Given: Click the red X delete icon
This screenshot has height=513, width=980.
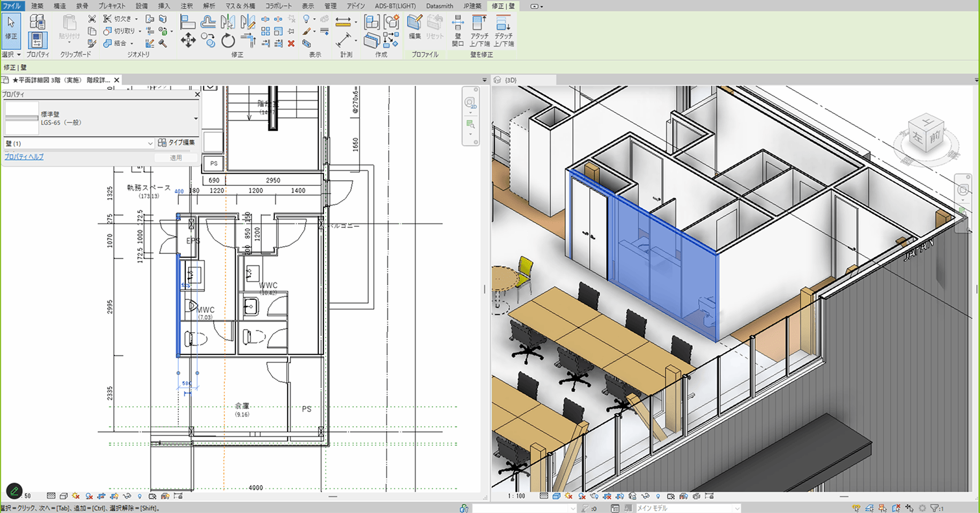Looking at the screenshot, I should point(291,43).
